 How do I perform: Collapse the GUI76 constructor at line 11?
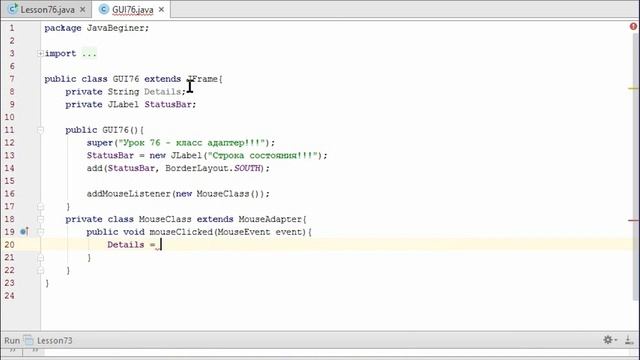click(40, 130)
